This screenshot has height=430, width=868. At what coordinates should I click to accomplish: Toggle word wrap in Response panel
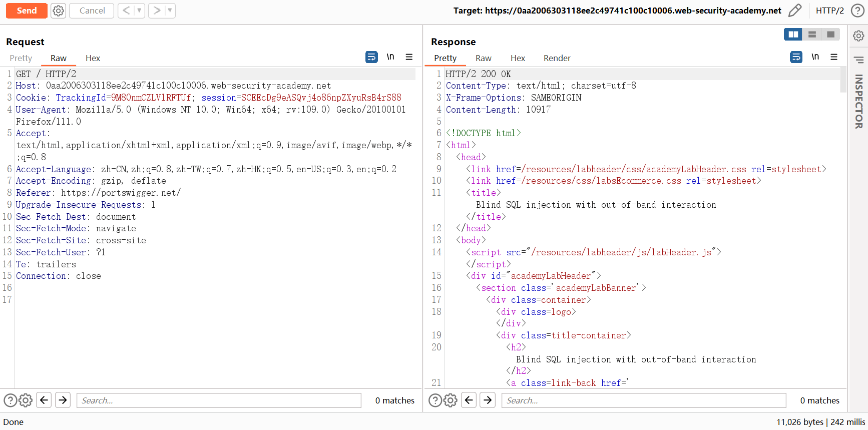pyautogui.click(x=796, y=57)
